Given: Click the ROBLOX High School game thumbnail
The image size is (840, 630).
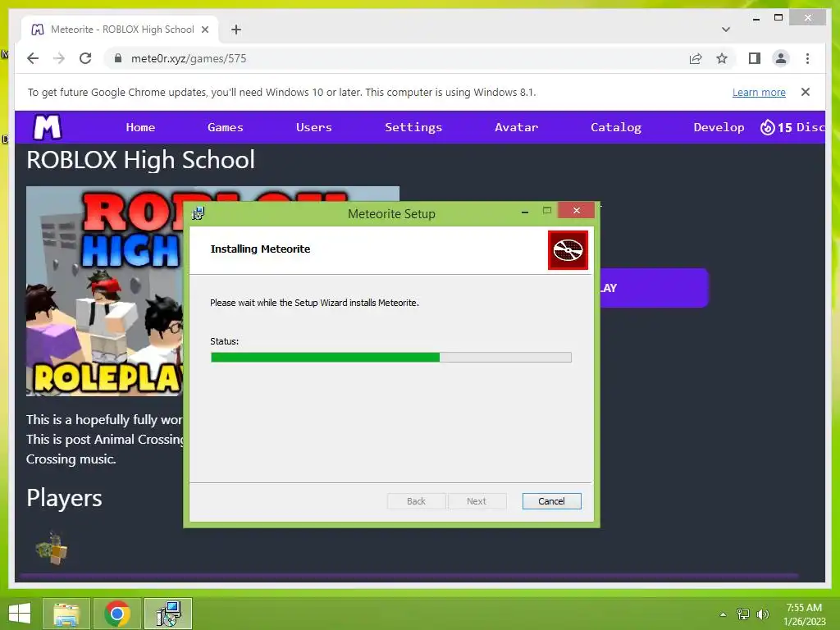Looking at the screenshot, I should click(x=105, y=291).
